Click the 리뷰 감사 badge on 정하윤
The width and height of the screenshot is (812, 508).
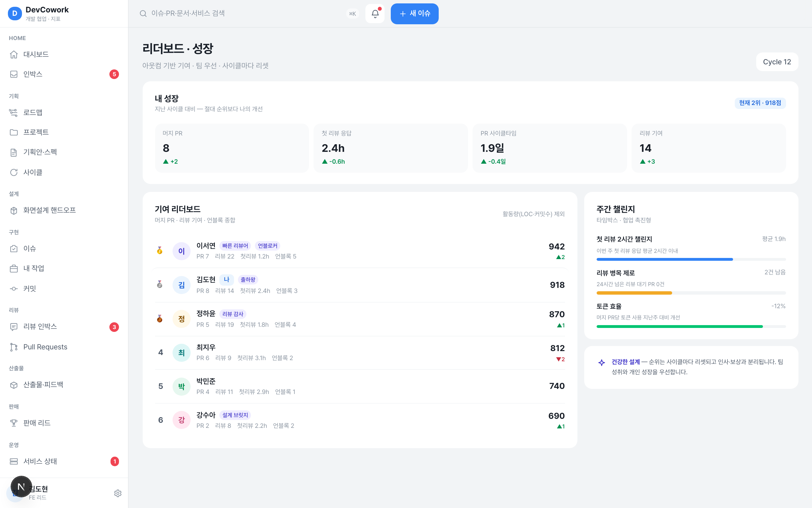tap(233, 314)
